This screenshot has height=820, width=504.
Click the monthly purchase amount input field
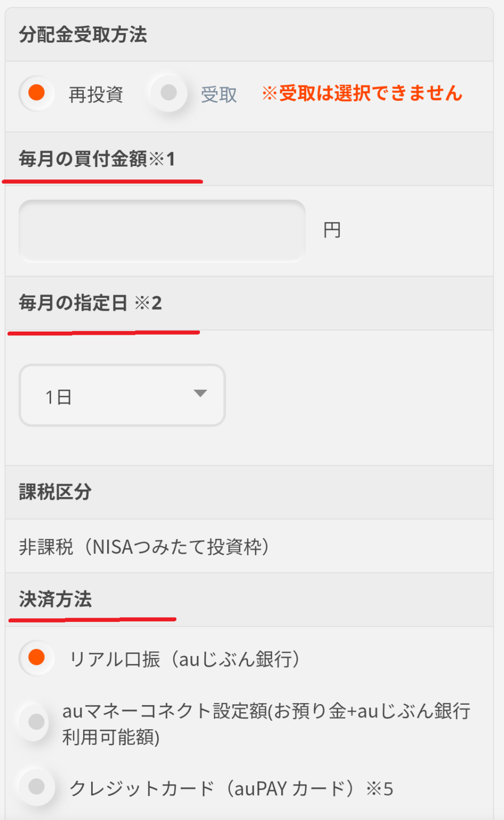[x=161, y=230]
